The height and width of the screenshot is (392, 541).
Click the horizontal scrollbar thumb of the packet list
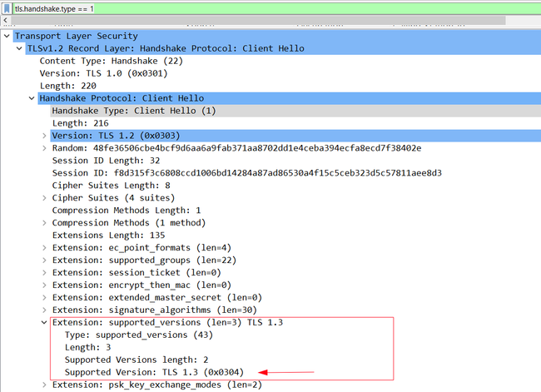pyautogui.click(x=258, y=20)
